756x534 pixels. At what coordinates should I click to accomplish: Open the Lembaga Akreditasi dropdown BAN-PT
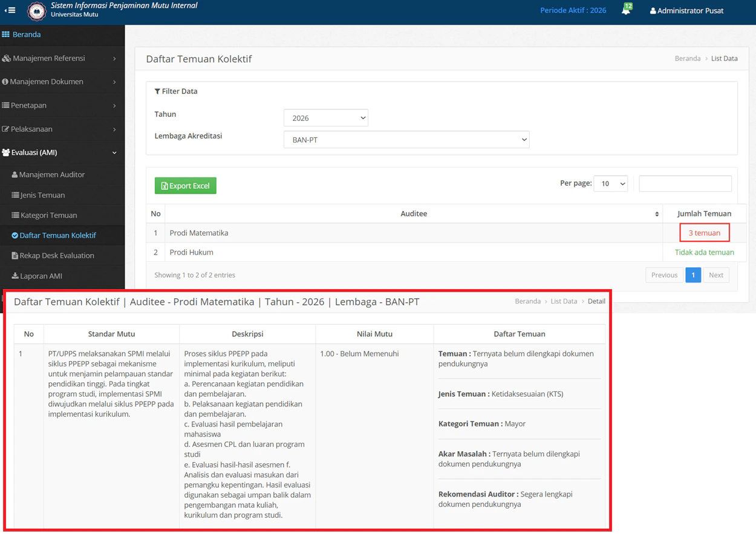point(406,140)
